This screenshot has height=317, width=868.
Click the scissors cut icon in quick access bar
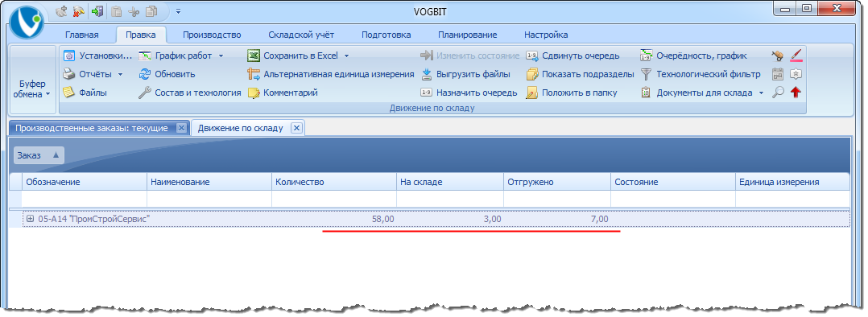[134, 10]
